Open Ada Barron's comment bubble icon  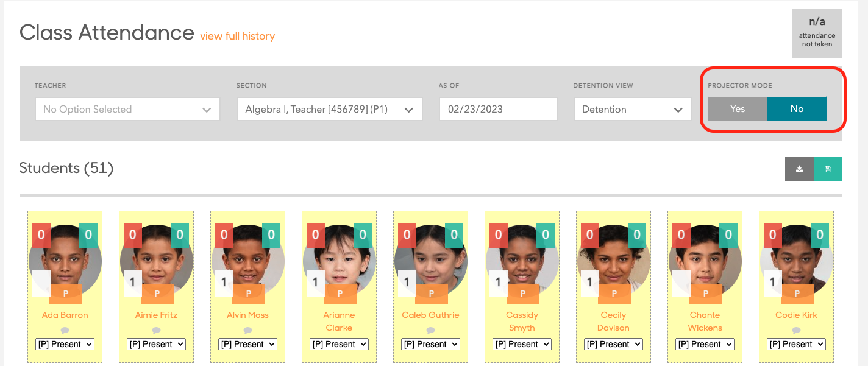tap(65, 330)
